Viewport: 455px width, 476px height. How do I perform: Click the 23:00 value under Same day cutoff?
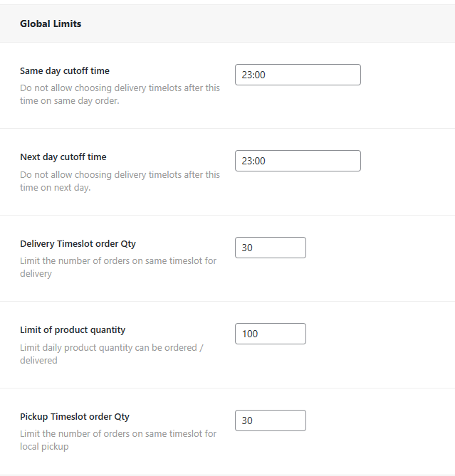pos(253,75)
